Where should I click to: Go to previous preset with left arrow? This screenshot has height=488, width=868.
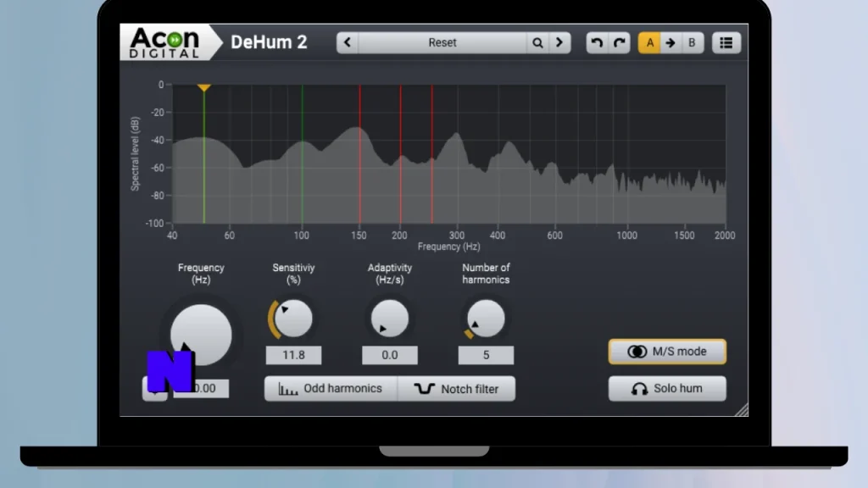coord(347,42)
